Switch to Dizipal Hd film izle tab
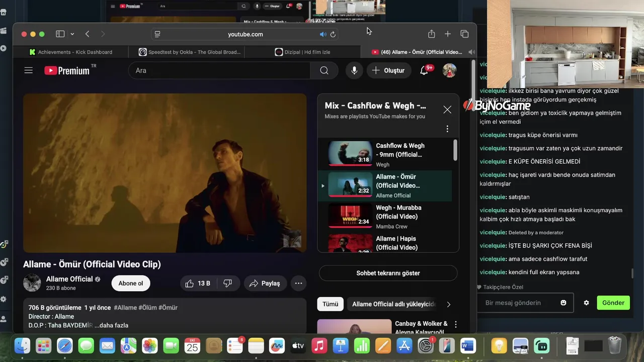The height and width of the screenshot is (362, 644). point(303,52)
